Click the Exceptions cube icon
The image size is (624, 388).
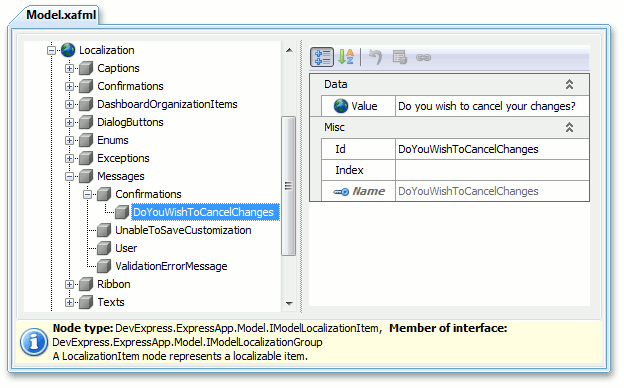pyautogui.click(x=86, y=158)
